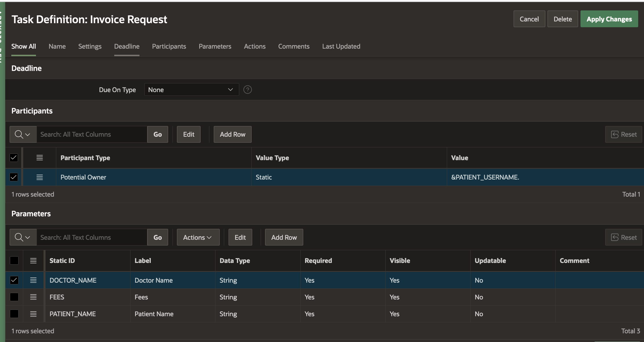Select the FEES row checkbox

pyautogui.click(x=14, y=297)
